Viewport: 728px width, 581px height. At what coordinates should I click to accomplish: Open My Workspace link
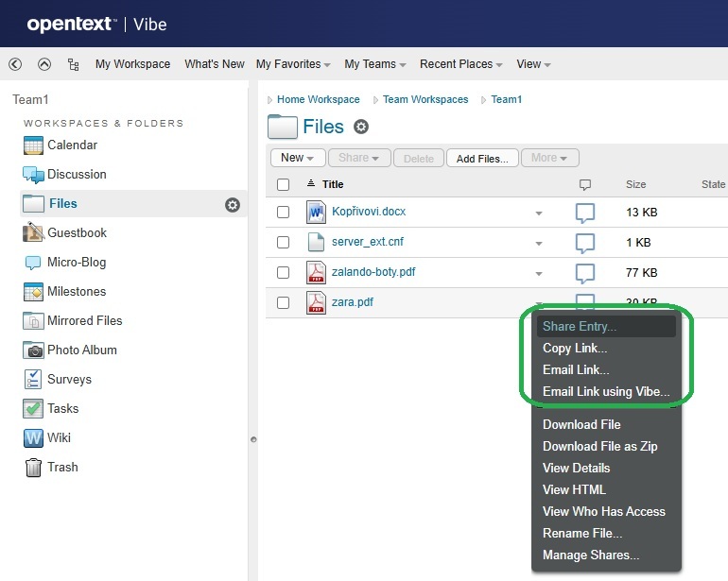tap(132, 64)
